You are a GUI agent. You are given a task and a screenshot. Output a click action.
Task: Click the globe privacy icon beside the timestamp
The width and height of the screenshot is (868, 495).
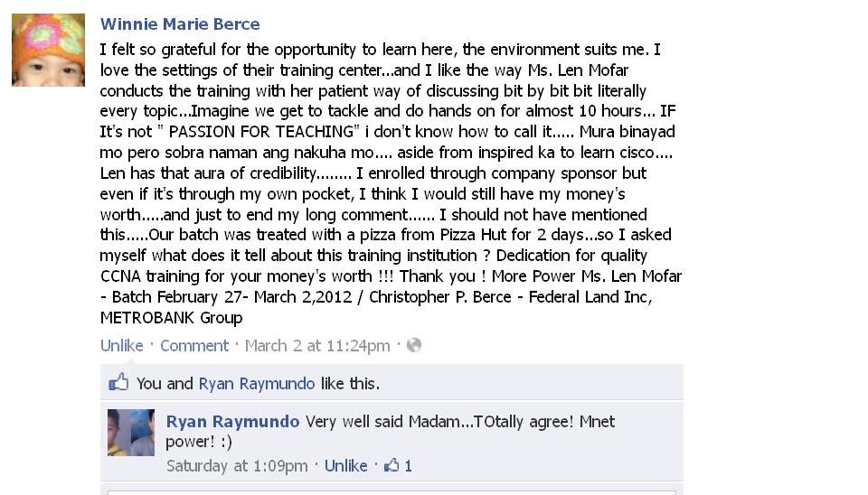414,345
